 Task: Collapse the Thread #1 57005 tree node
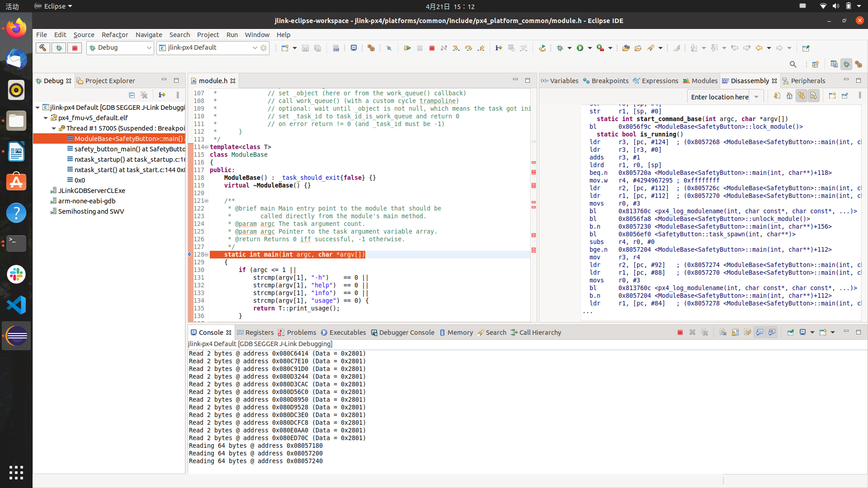click(x=54, y=128)
